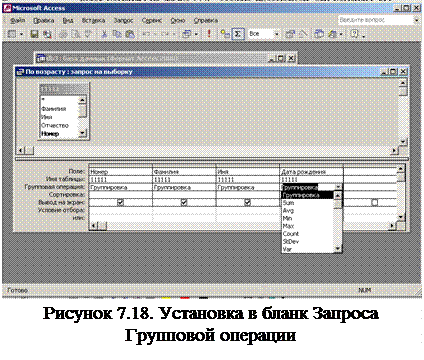Screen dimensions: 424x360
Task: Choose Var in the dropdown list
Action: (307, 249)
